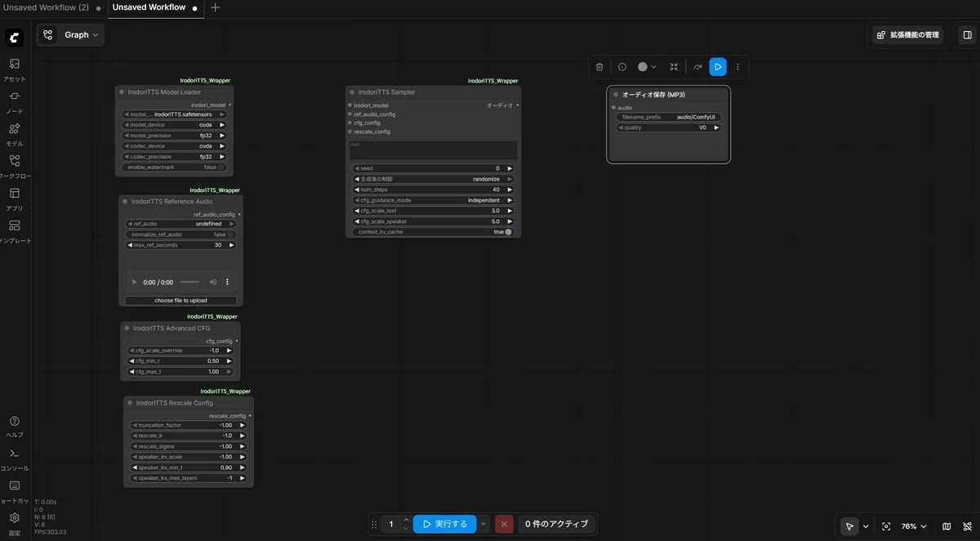The image size is (980, 541).
Task: Expand the run button options chevron
Action: click(x=484, y=524)
